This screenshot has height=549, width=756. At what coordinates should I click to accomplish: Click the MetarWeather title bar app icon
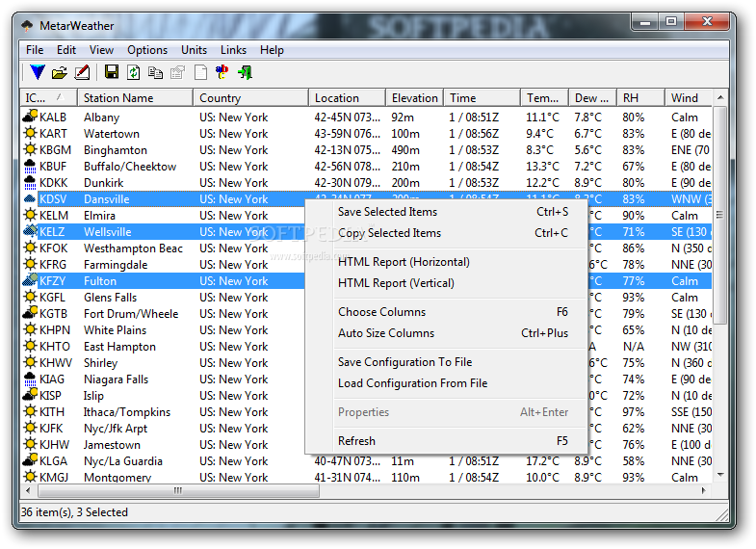tap(28, 26)
